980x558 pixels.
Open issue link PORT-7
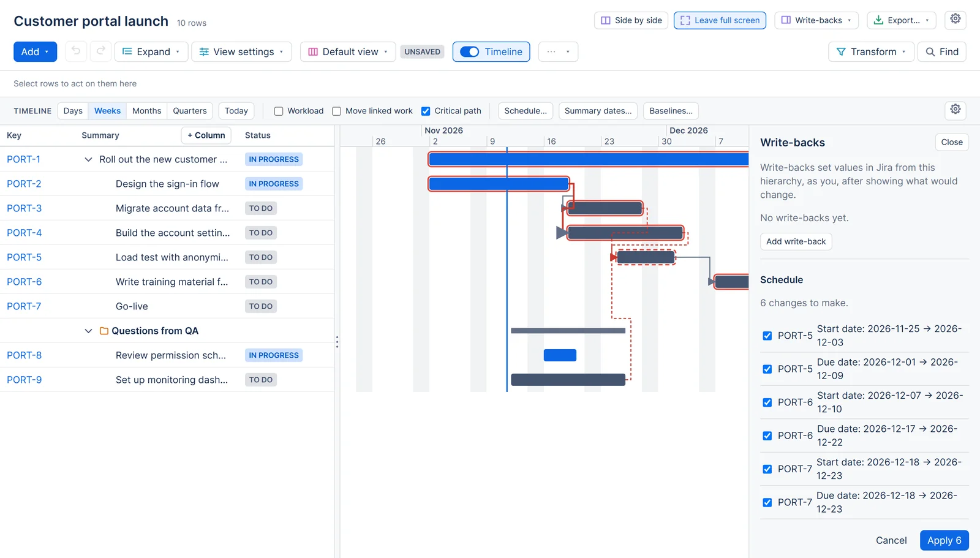pos(24,306)
